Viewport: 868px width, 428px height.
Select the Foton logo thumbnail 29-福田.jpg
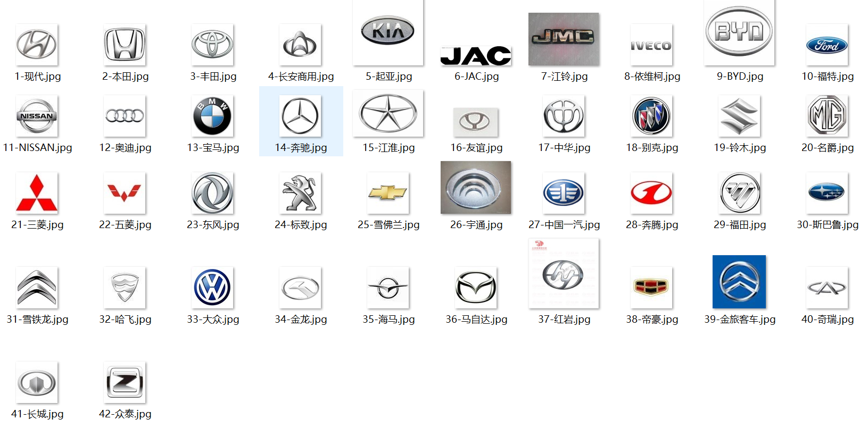point(739,193)
